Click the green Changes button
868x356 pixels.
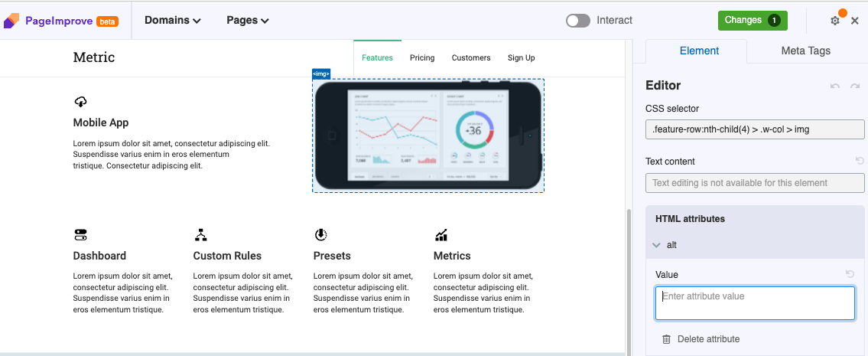pos(752,21)
